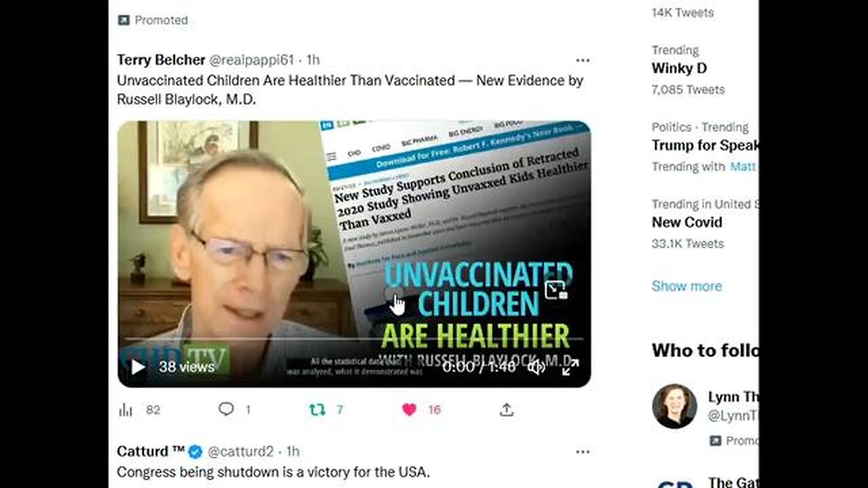Mute the video volume speaker icon

536,367
